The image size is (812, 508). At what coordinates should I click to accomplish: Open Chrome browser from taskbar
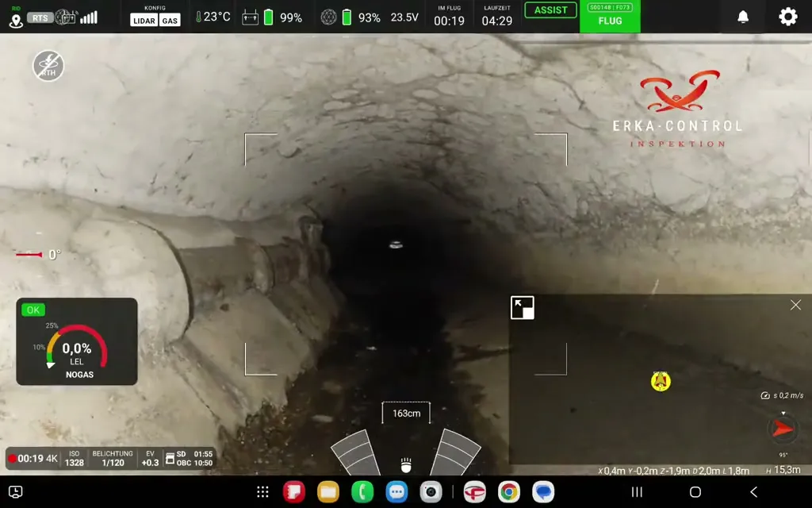(x=508, y=492)
